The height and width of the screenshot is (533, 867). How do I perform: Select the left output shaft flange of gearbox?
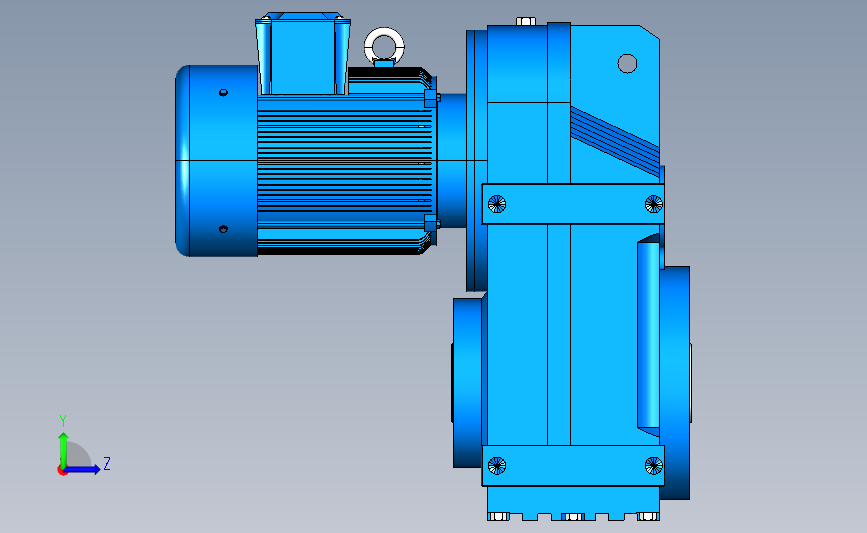(468, 383)
